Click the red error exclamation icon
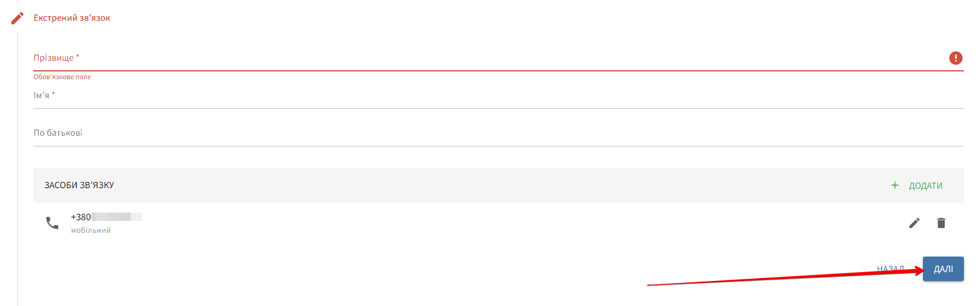This screenshot has height=306, width=980. pyautogui.click(x=956, y=58)
